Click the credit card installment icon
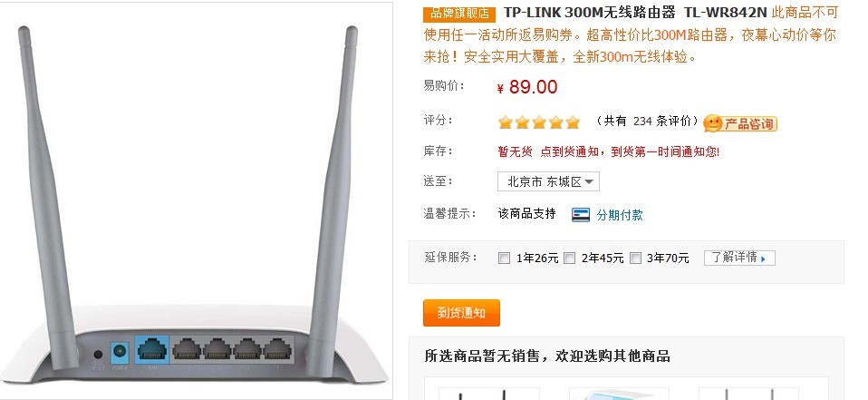This screenshot has height=400, width=868. pyautogui.click(x=581, y=214)
